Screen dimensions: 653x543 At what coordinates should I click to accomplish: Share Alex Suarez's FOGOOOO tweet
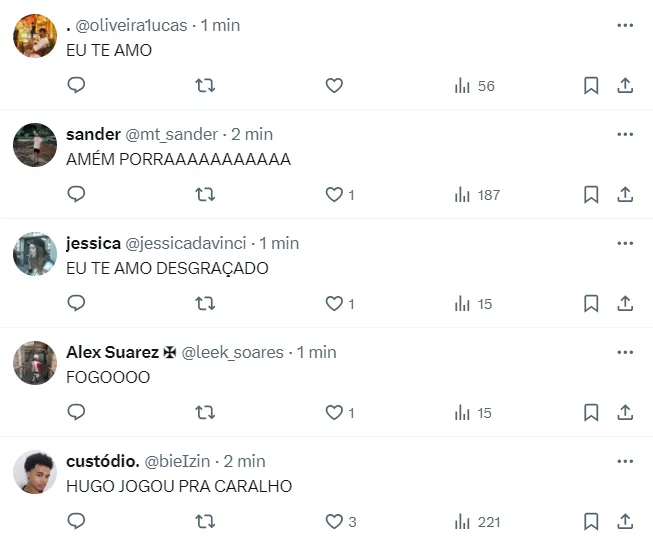(625, 413)
